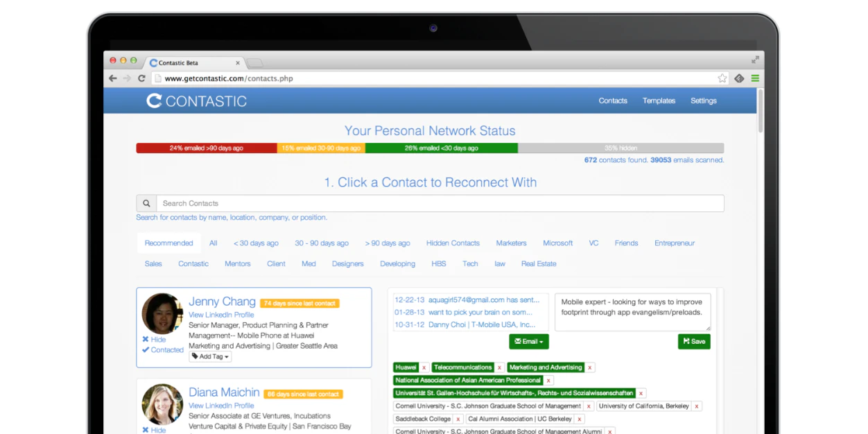Open Contacts in the top navigation

(613, 101)
